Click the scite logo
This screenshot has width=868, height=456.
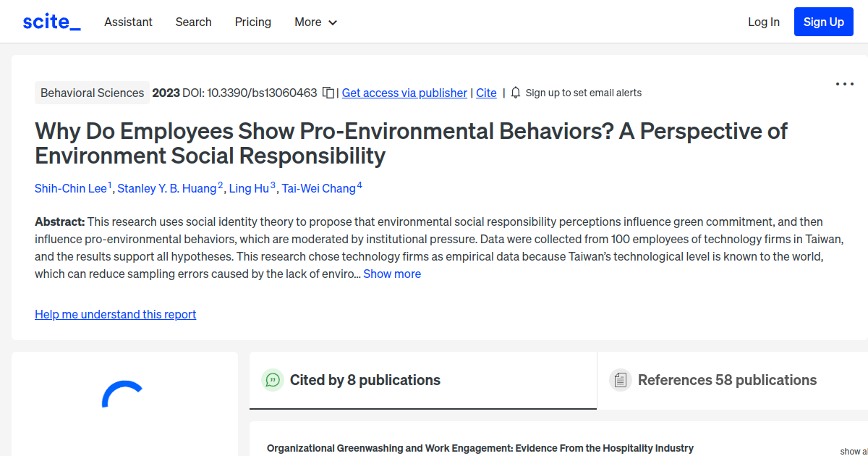(x=51, y=21)
